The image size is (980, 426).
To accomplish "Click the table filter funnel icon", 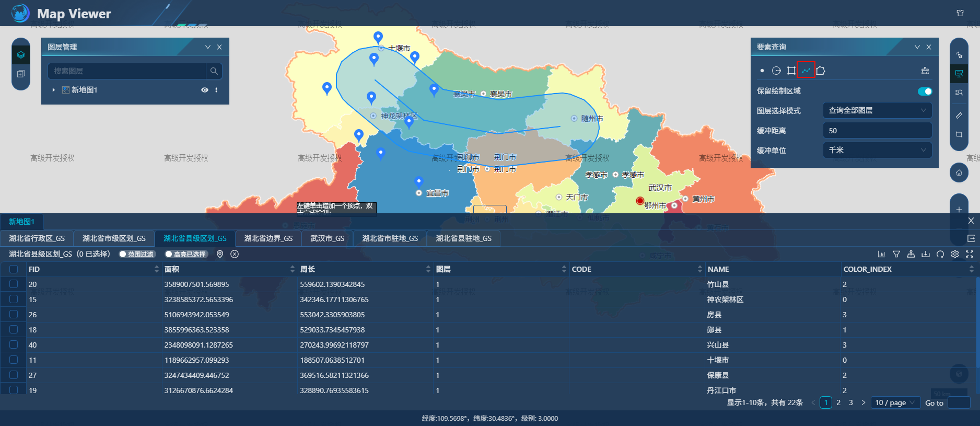I will pyautogui.click(x=896, y=254).
